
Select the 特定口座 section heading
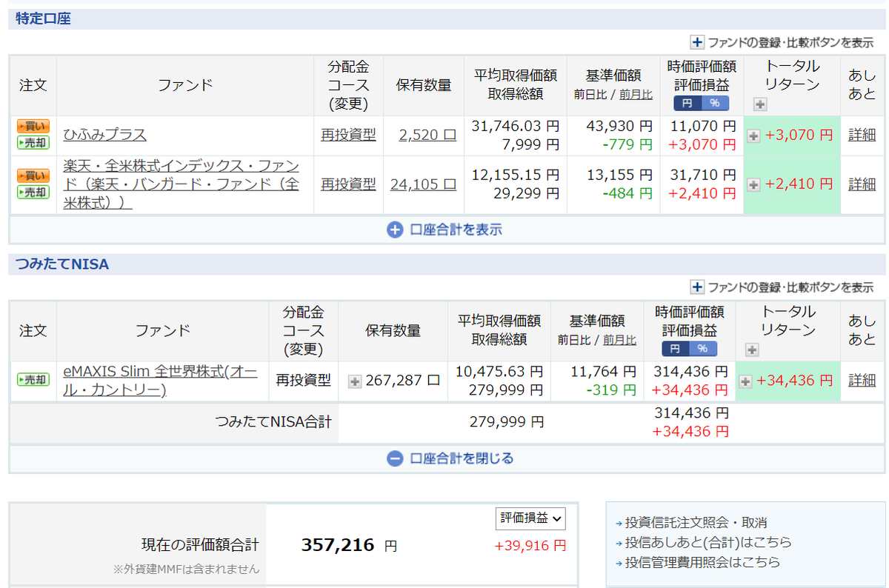click(43, 19)
